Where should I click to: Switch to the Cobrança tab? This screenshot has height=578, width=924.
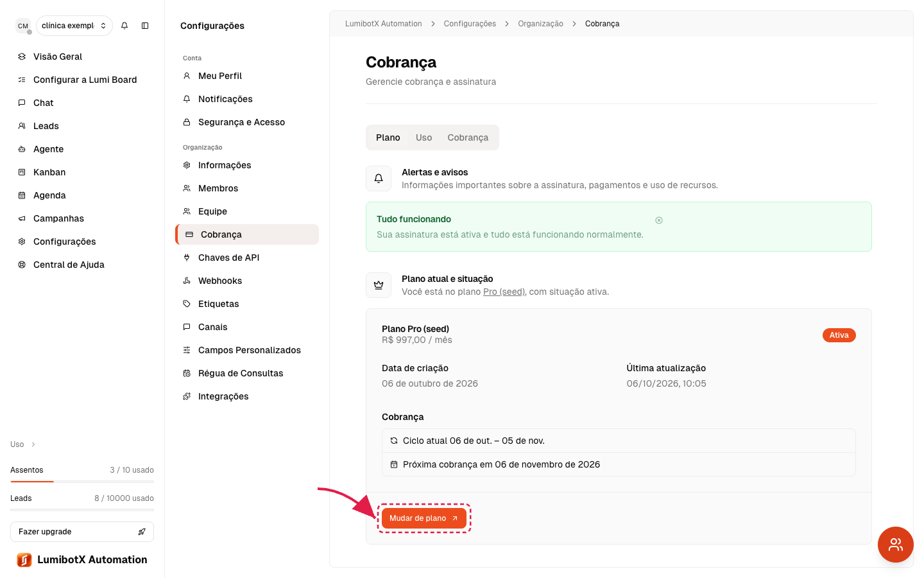click(468, 137)
